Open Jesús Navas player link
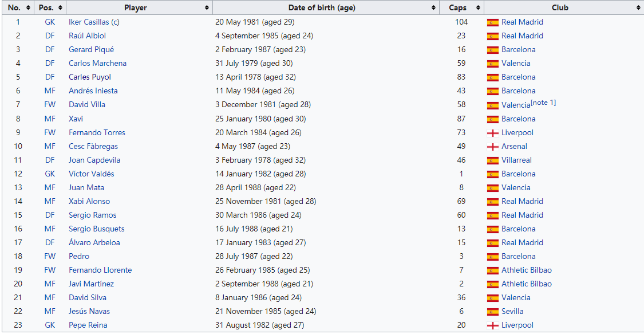 (89, 312)
